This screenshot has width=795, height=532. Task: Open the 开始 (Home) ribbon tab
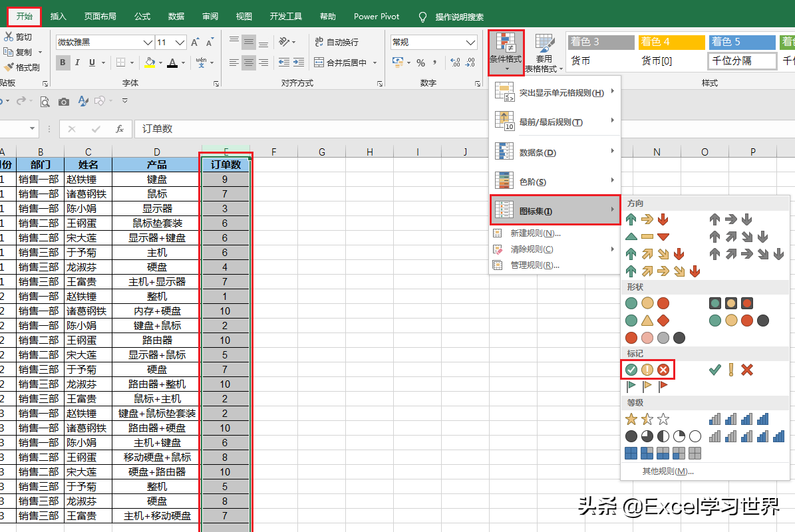tap(25, 16)
